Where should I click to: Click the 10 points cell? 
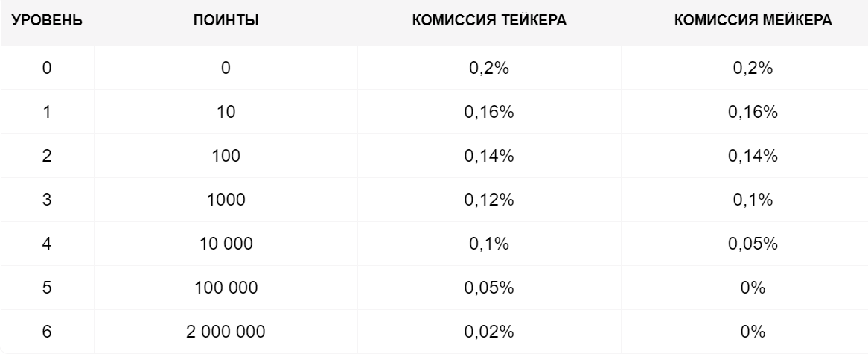pos(226,112)
